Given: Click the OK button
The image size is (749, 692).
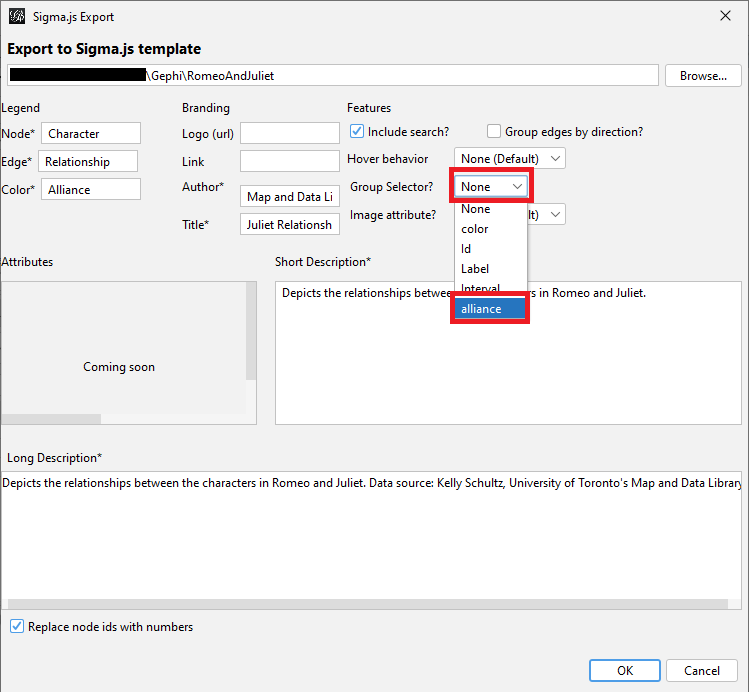Looking at the screenshot, I should click(x=624, y=671).
